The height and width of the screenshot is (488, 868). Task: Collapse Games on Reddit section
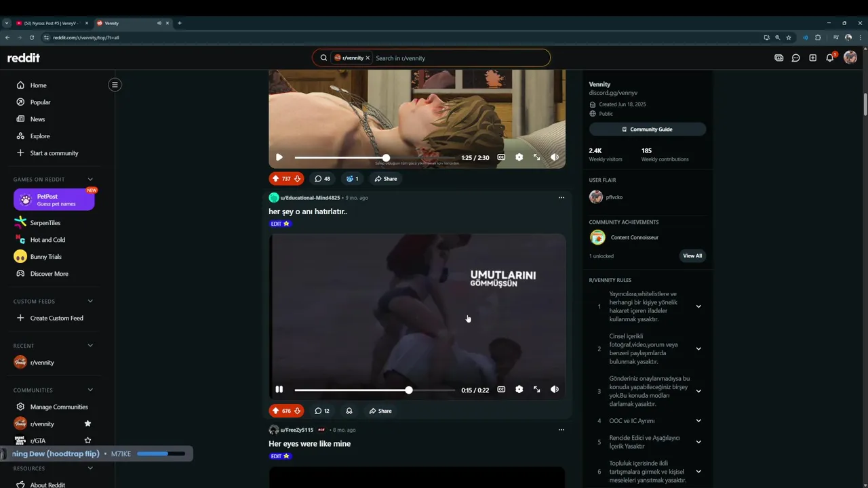(x=90, y=180)
